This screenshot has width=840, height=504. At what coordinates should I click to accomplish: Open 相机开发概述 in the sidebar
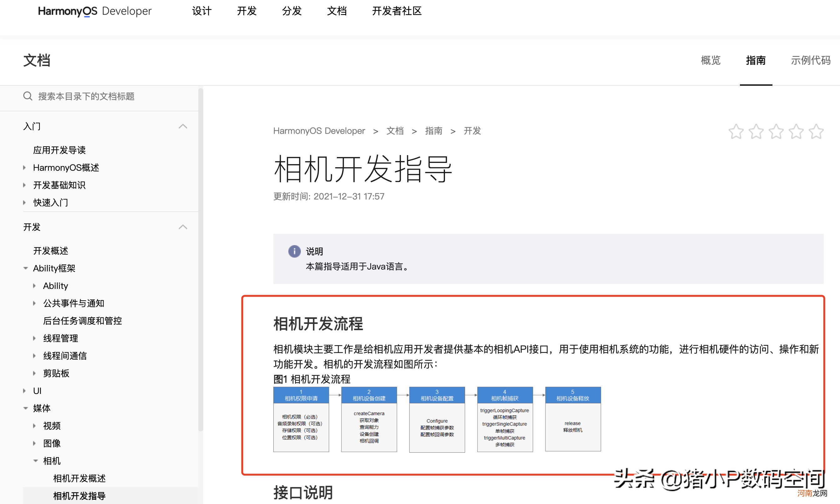79,478
